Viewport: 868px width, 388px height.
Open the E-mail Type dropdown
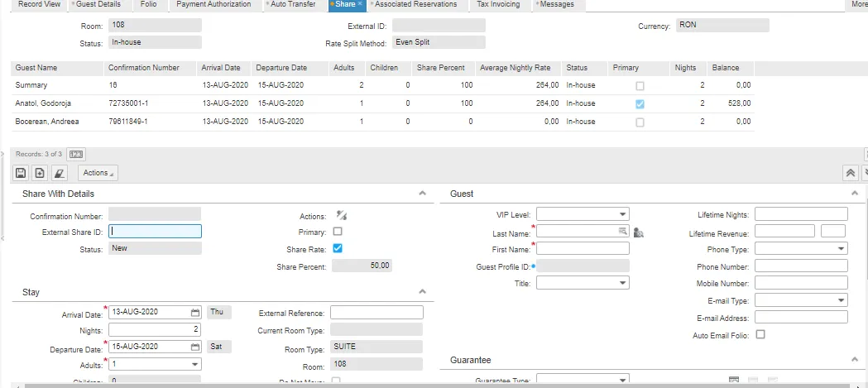point(841,300)
